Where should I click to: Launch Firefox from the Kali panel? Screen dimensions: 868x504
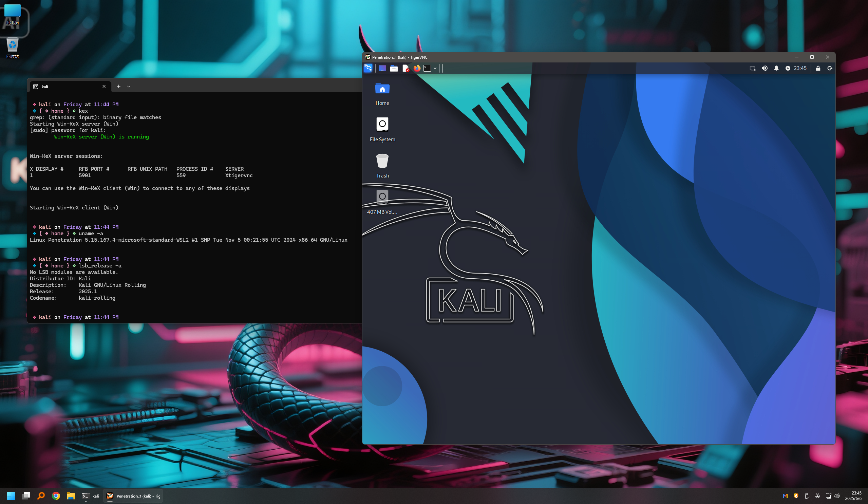[x=417, y=68]
